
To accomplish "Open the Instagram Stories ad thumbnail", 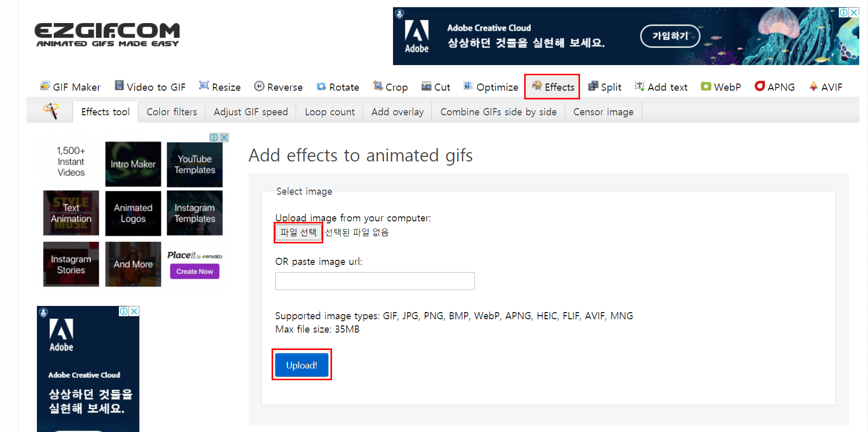I will [71, 264].
